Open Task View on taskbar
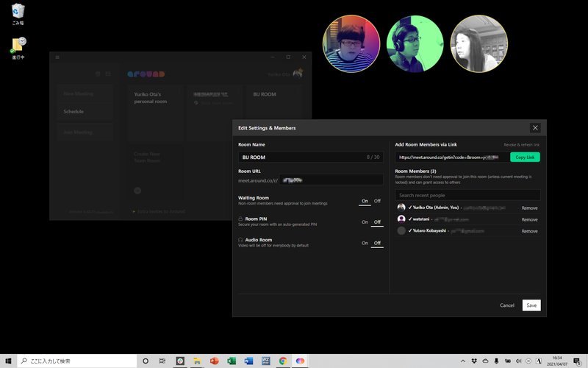The width and height of the screenshot is (588, 368). [x=162, y=361]
